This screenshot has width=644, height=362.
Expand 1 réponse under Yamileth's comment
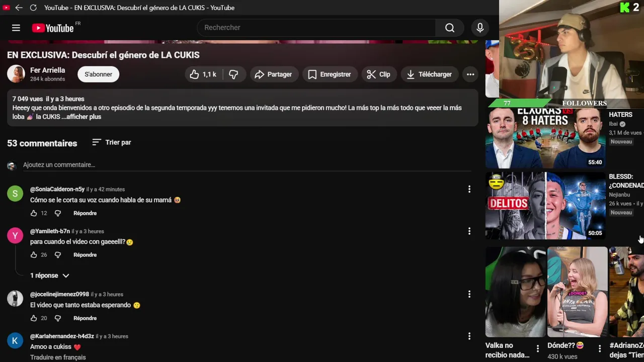50,276
